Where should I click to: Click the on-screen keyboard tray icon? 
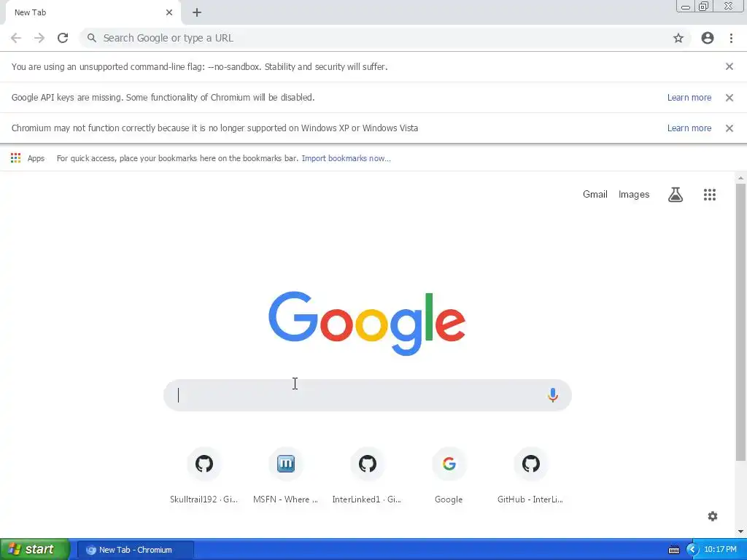[x=673, y=550]
